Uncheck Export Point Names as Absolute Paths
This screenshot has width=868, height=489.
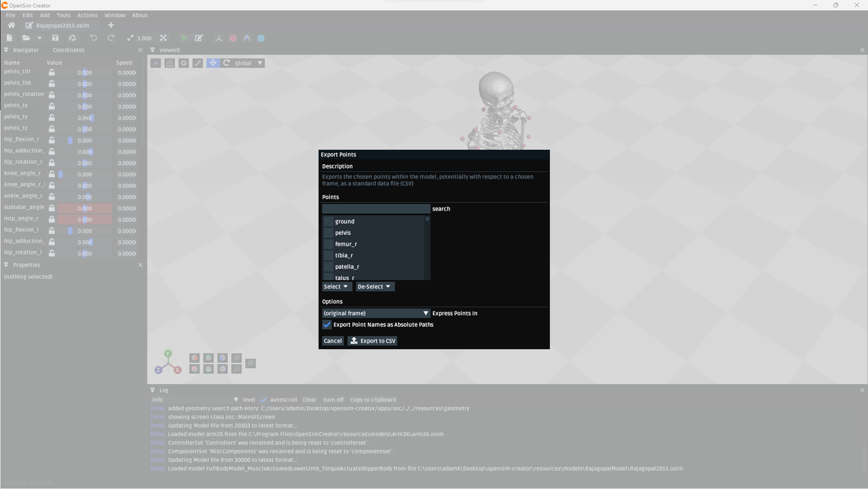[326, 325]
